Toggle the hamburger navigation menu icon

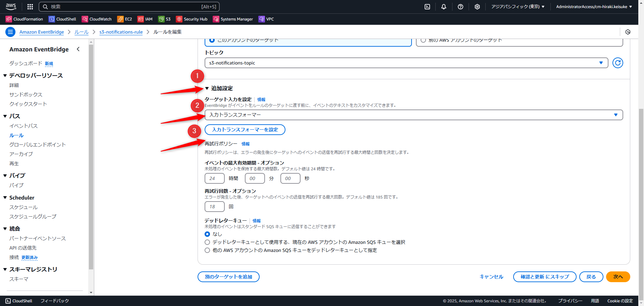pos(10,32)
